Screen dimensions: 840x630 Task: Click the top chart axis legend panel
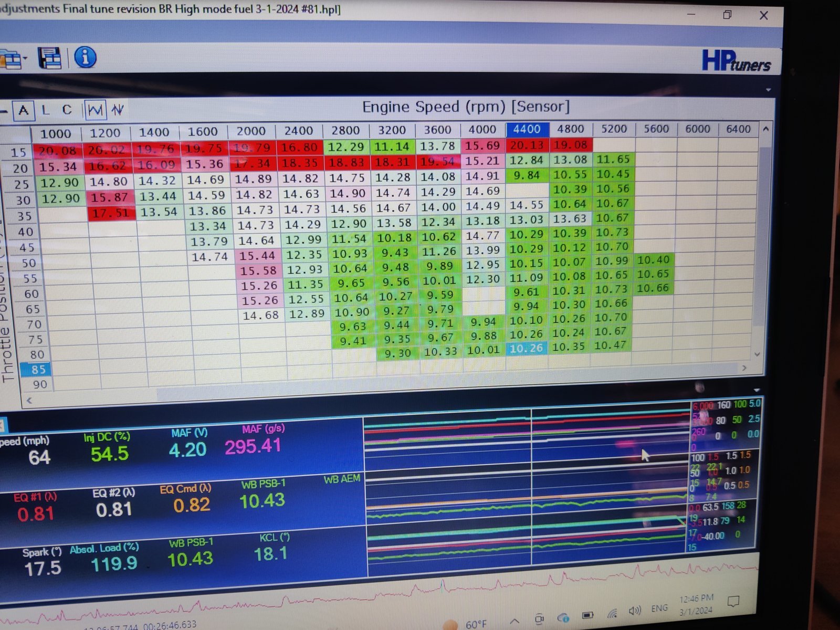click(726, 425)
